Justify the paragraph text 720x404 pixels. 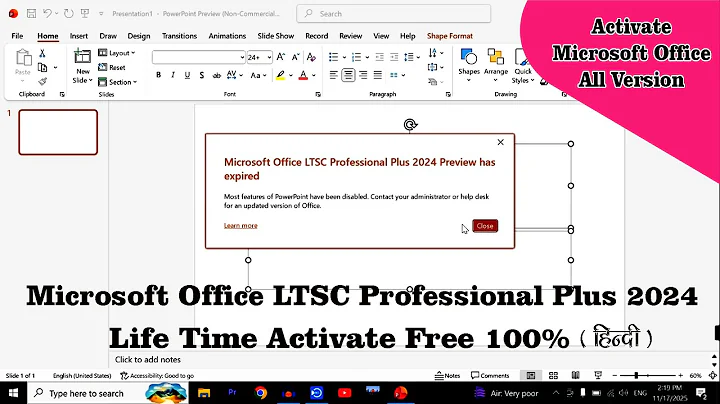pyautogui.click(x=377, y=75)
